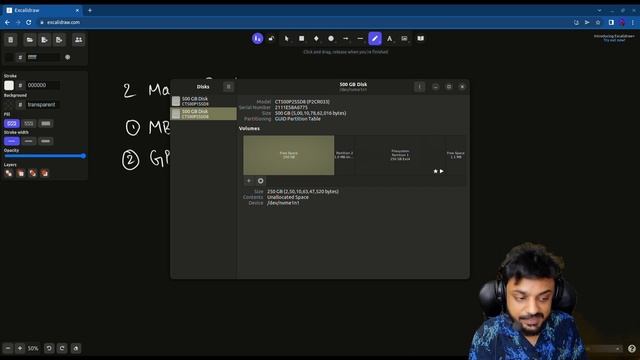Click the Bring forward layer icon
The width and height of the screenshot is (640, 360).
33,173
